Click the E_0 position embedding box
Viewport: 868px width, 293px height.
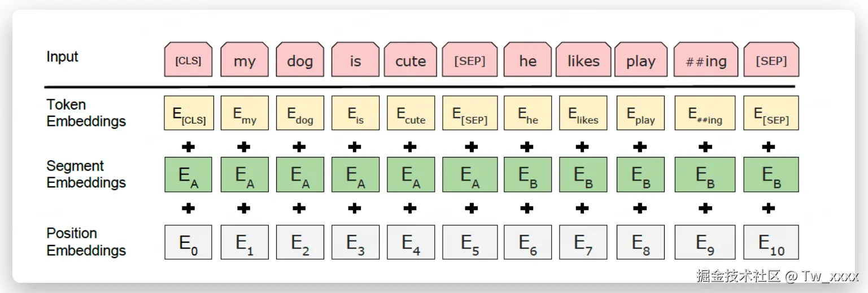188,242
